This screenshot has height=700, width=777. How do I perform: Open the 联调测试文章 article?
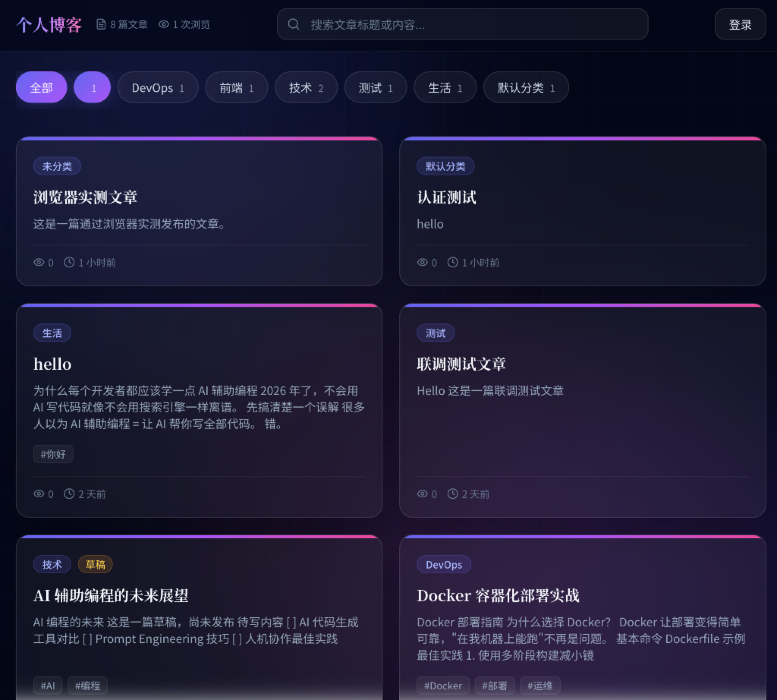462,364
